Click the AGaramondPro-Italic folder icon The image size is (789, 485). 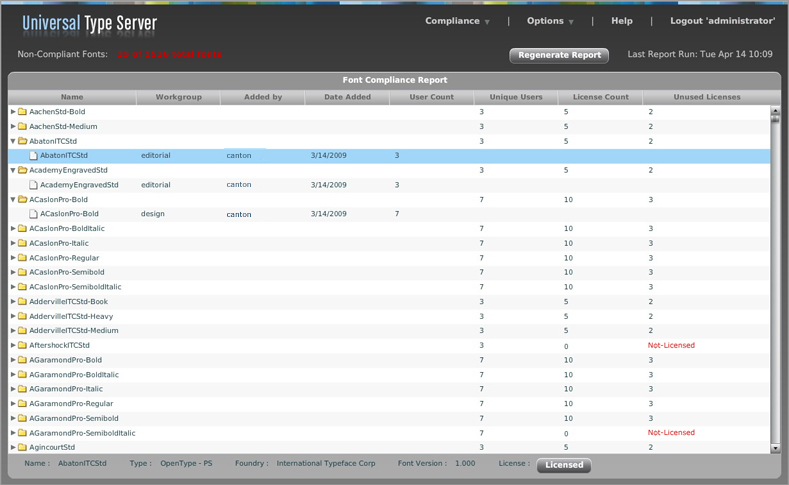[22, 389]
